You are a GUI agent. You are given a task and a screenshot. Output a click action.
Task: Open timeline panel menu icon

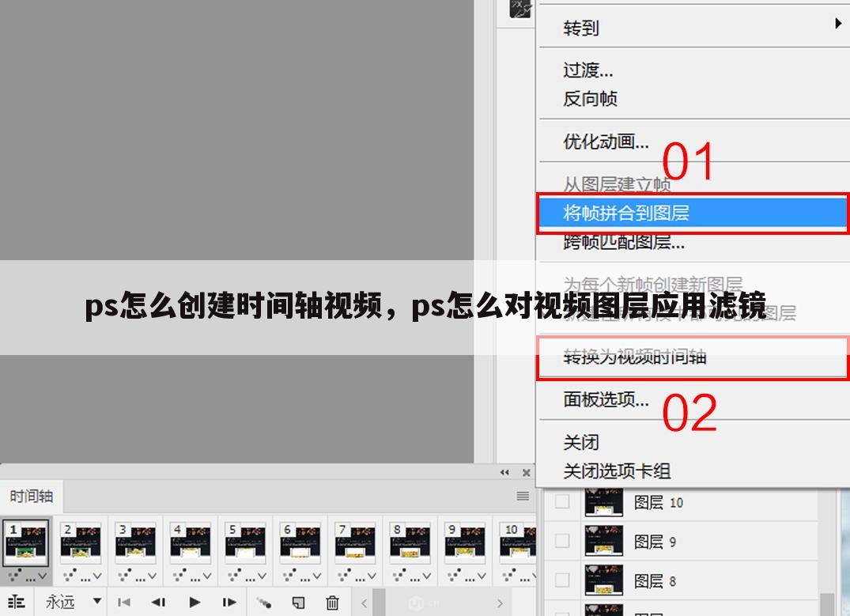tap(523, 496)
